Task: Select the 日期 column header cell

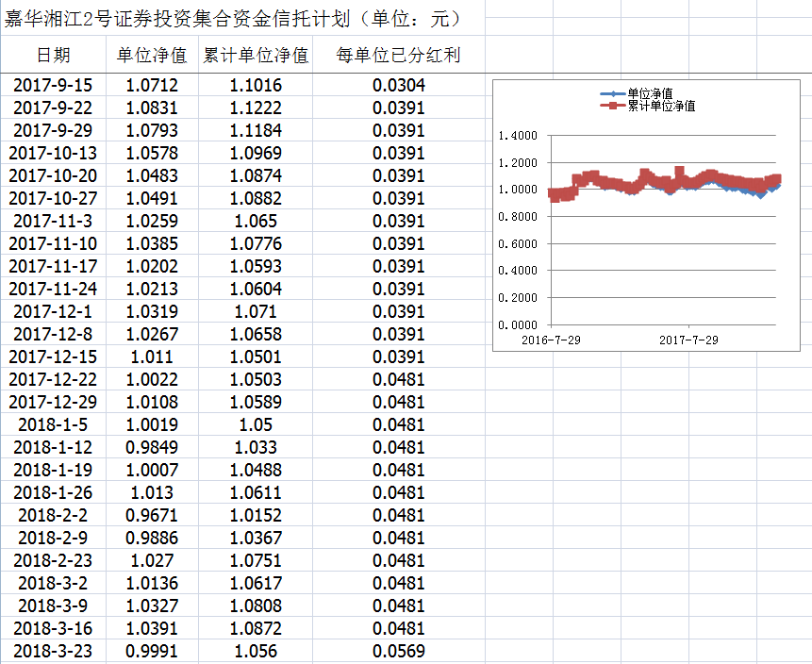Action: [53, 56]
